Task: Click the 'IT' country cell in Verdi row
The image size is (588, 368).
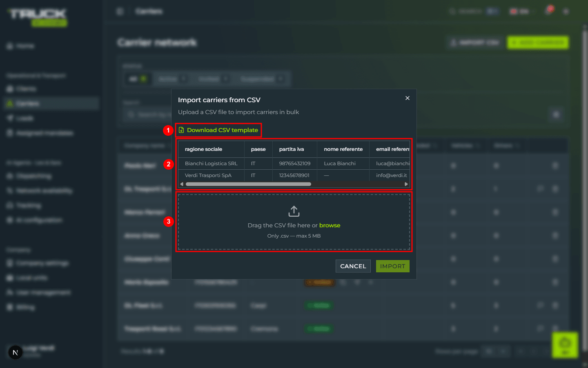Action: tap(258, 175)
